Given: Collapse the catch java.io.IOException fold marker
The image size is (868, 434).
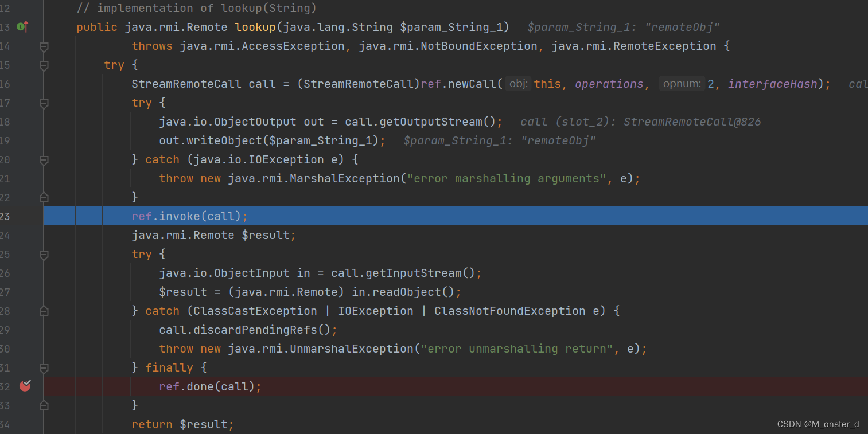Looking at the screenshot, I should [x=44, y=159].
